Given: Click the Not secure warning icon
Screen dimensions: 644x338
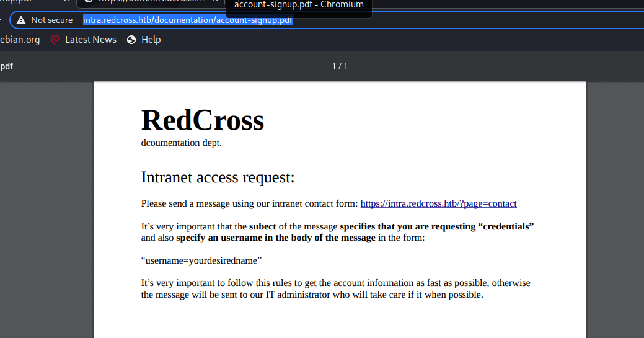Looking at the screenshot, I should [21, 20].
